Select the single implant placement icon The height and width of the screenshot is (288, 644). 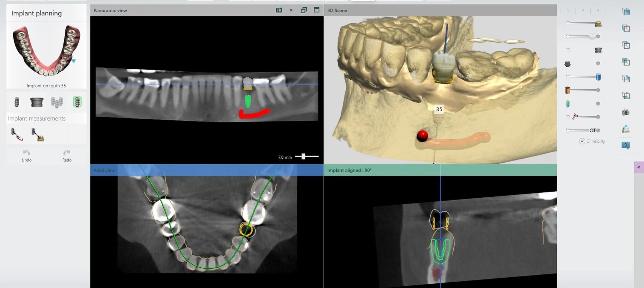point(16,102)
